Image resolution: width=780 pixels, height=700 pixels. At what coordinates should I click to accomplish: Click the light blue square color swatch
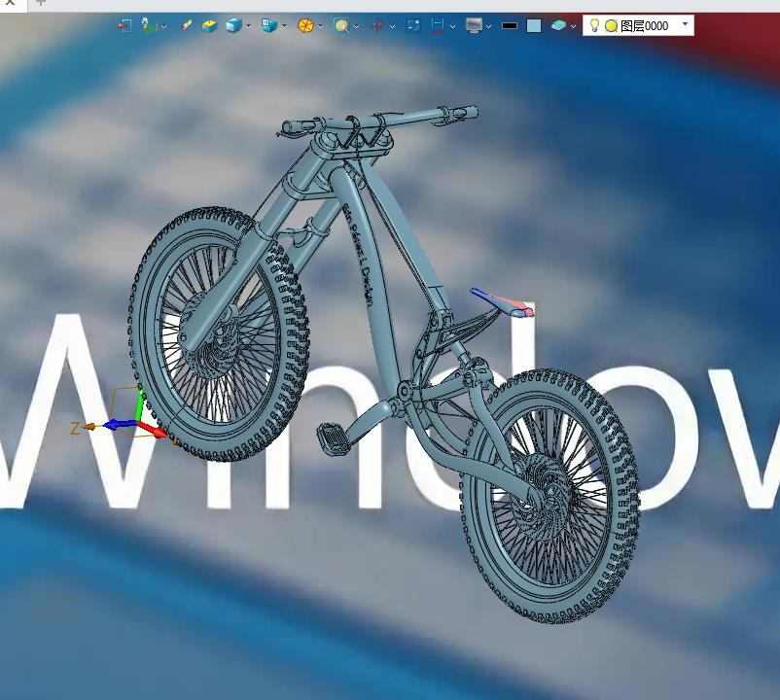[x=534, y=25]
